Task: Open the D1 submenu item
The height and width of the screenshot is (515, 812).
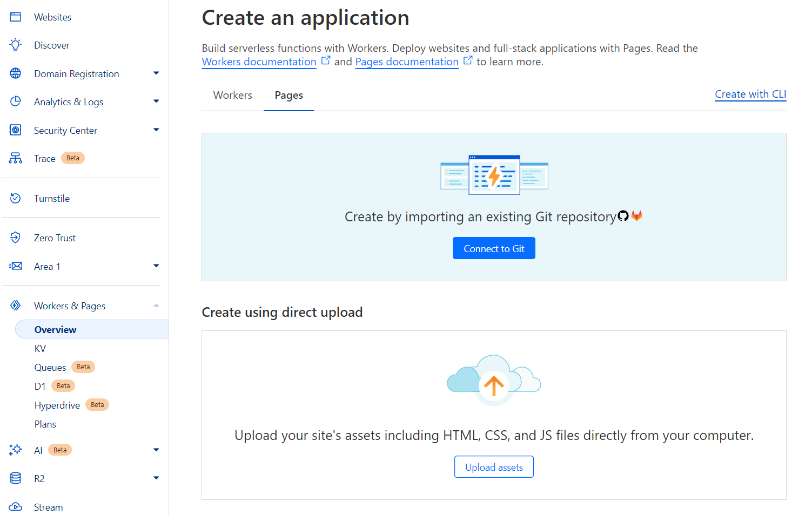Action: [x=40, y=387]
